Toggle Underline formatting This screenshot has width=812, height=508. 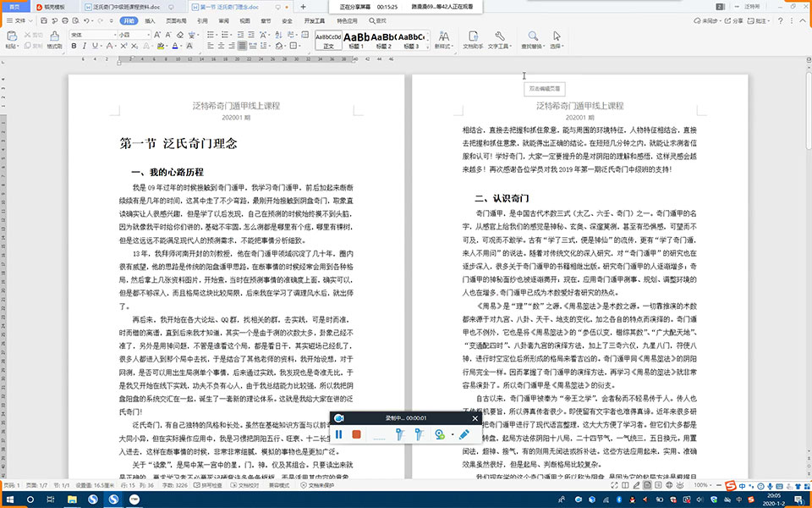coord(94,46)
